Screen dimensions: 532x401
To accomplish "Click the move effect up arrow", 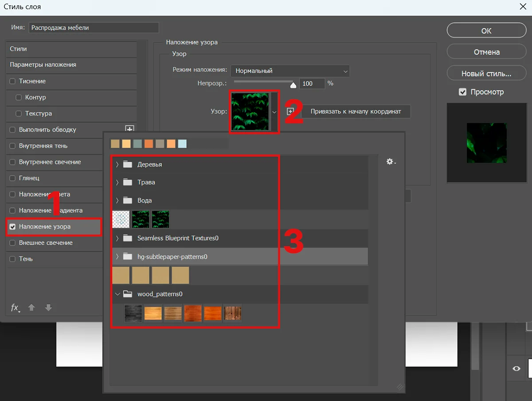I will pyautogui.click(x=31, y=308).
